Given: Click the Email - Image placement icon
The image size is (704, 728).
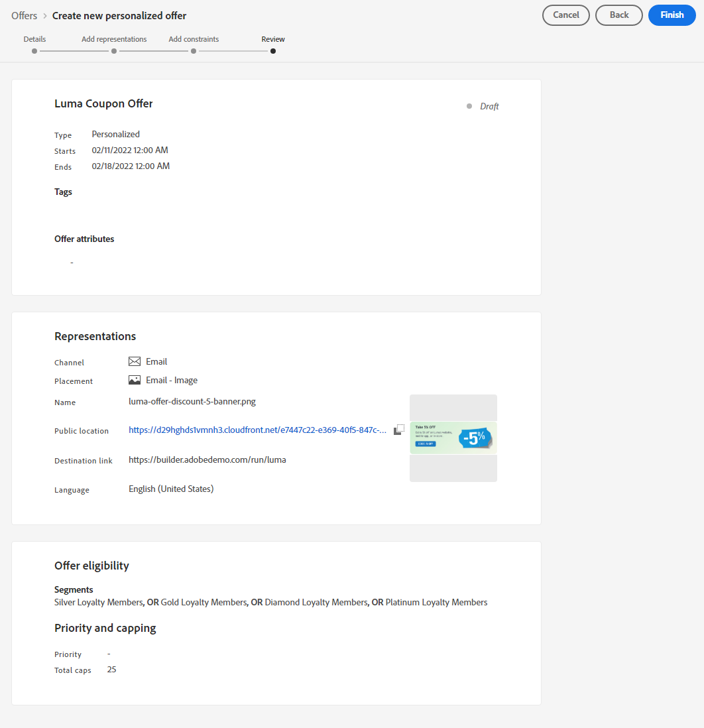Looking at the screenshot, I should pyautogui.click(x=134, y=381).
